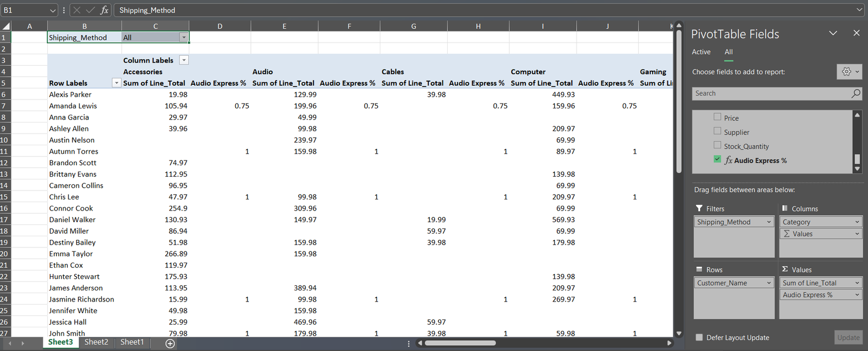Click horizontal scrollbar left arrow
This screenshot has height=351, width=868.
(420, 343)
